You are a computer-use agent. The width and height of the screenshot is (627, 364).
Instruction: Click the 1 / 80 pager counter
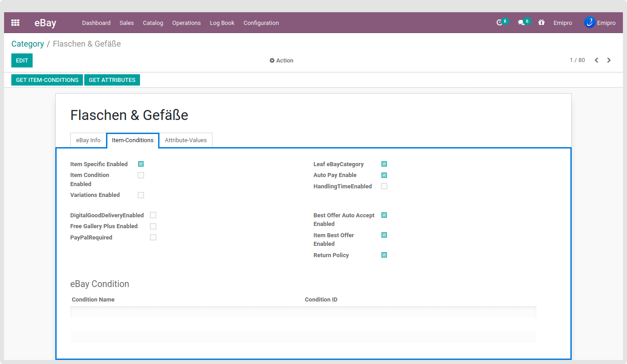click(577, 60)
